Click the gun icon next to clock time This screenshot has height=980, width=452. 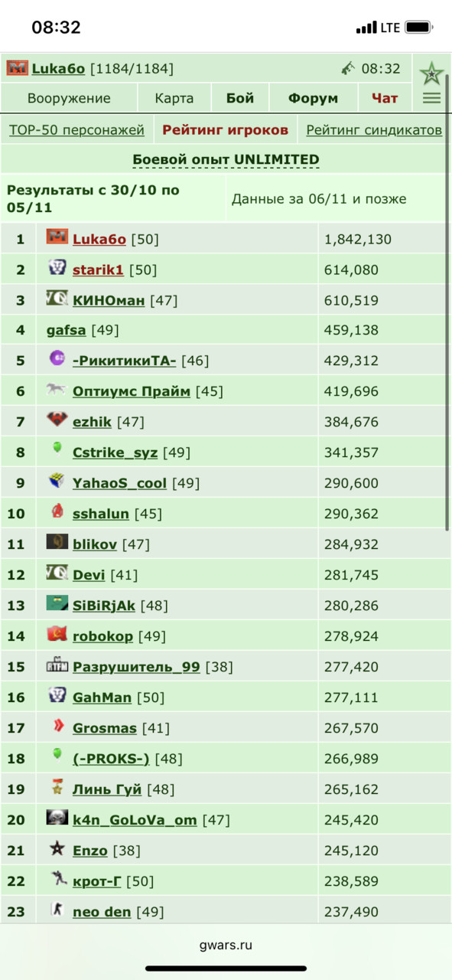(x=349, y=69)
